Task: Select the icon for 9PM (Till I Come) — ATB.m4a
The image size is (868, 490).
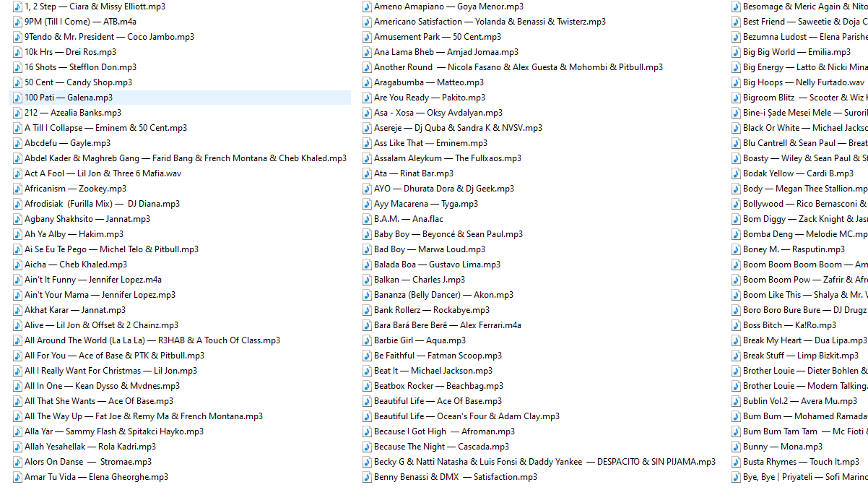Action: click(17, 22)
